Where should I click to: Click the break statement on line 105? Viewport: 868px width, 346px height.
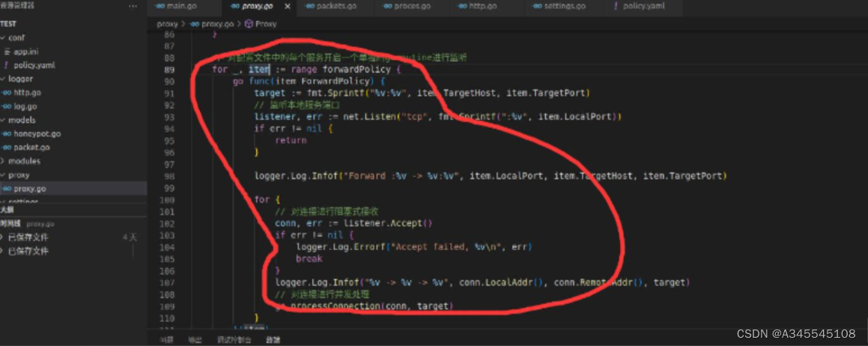point(309,258)
